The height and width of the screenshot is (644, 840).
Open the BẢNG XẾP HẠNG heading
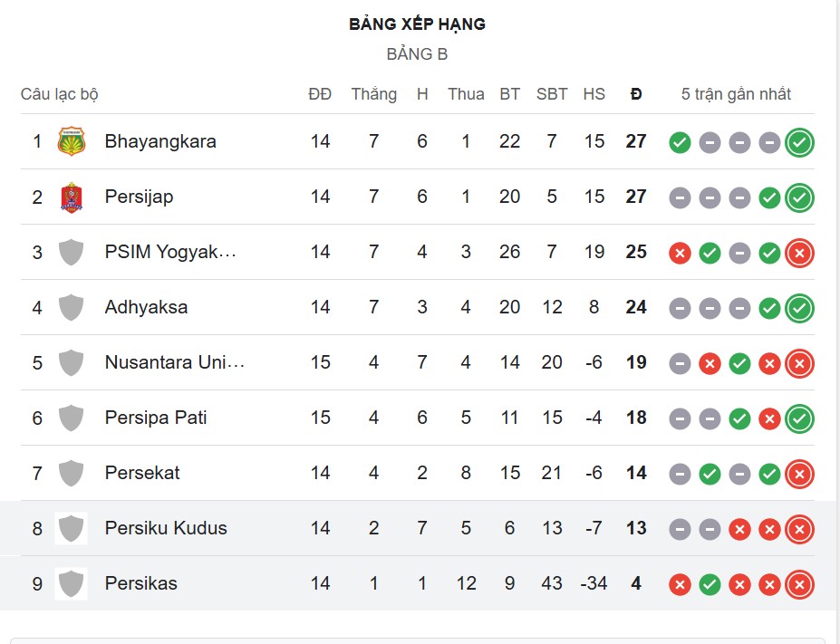pos(418,24)
